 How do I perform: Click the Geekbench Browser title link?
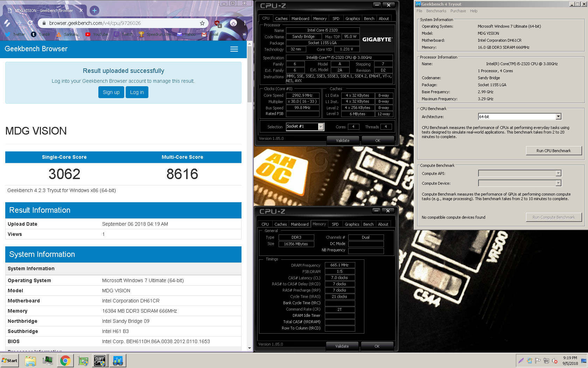click(x=36, y=49)
